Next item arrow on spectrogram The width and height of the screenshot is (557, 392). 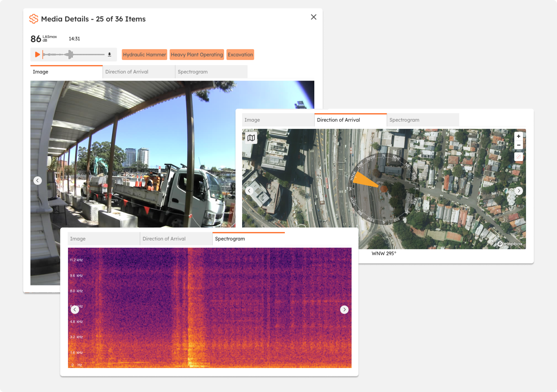click(344, 310)
